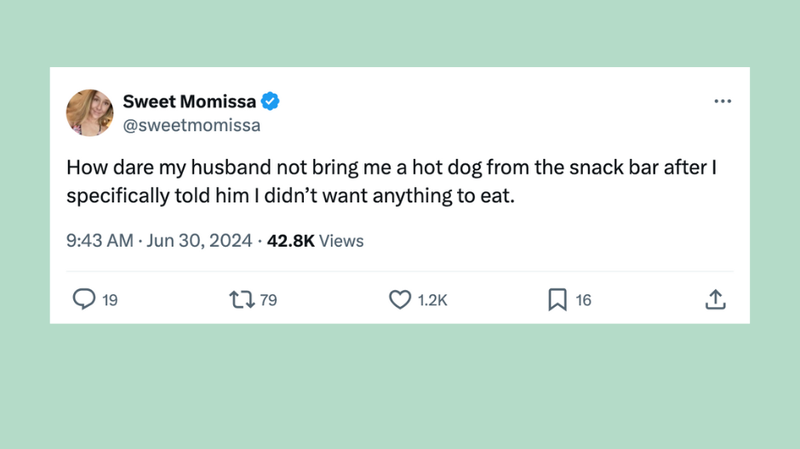Click the 1.2K likes count
The height and width of the screenshot is (449, 800).
point(432,299)
